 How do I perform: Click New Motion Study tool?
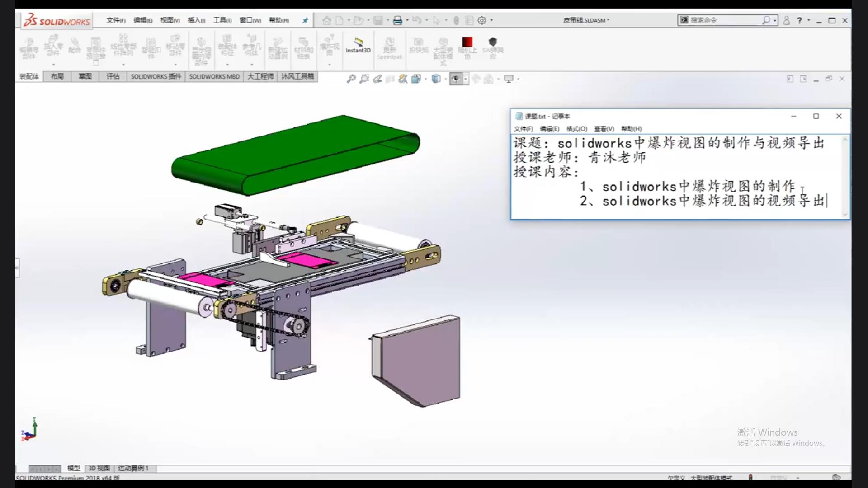coord(278,48)
